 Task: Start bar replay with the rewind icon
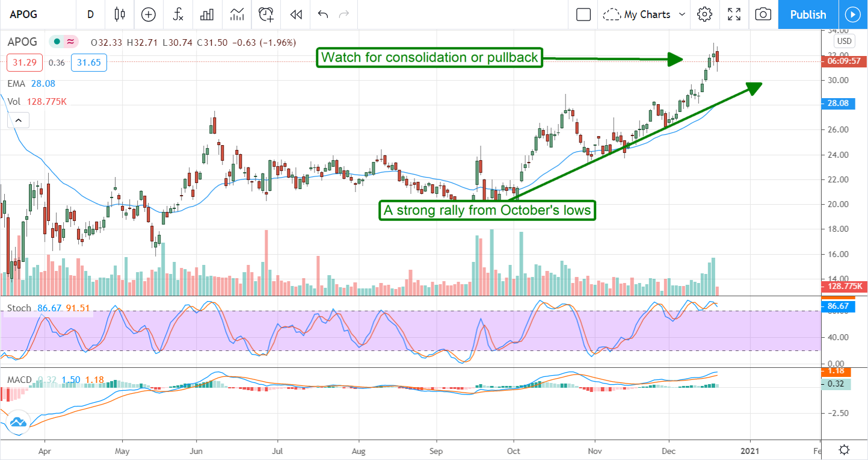click(x=295, y=14)
